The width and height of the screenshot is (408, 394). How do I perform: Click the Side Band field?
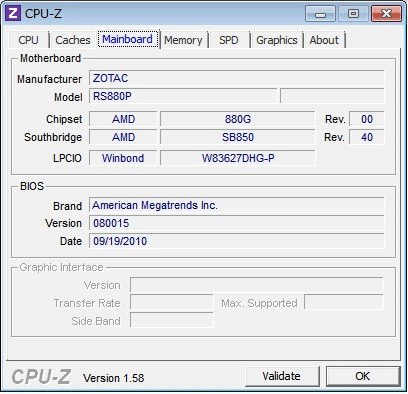pos(171,320)
